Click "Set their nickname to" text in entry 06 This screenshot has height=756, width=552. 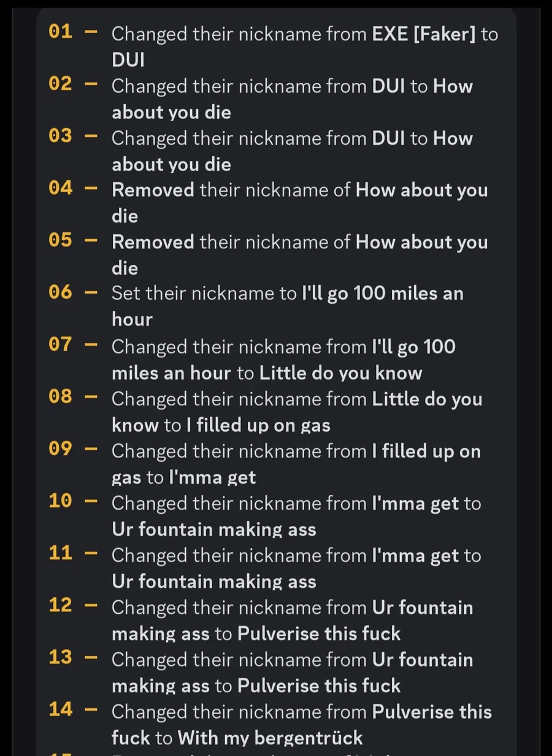204,294
